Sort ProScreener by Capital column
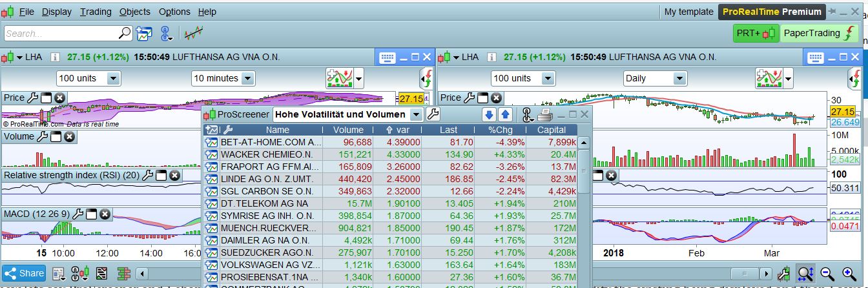This screenshot has height=288, width=868. click(x=552, y=130)
